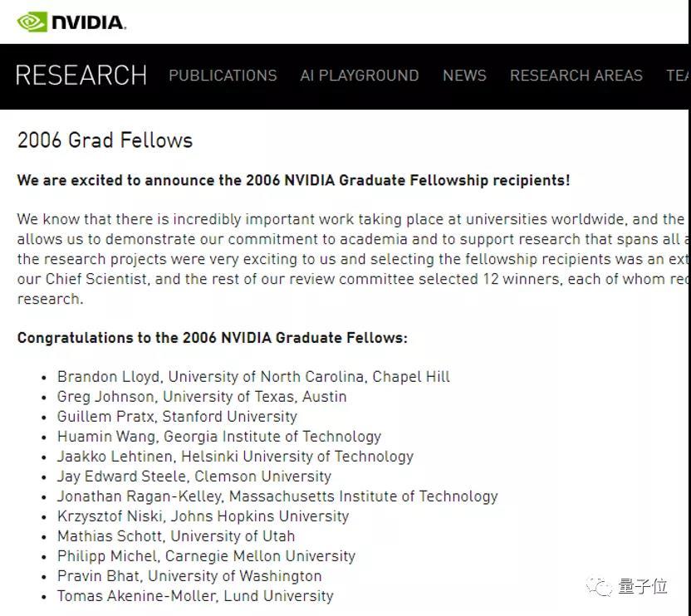Select Krzysztof Niski, Johns Hopkins entry

point(203,516)
